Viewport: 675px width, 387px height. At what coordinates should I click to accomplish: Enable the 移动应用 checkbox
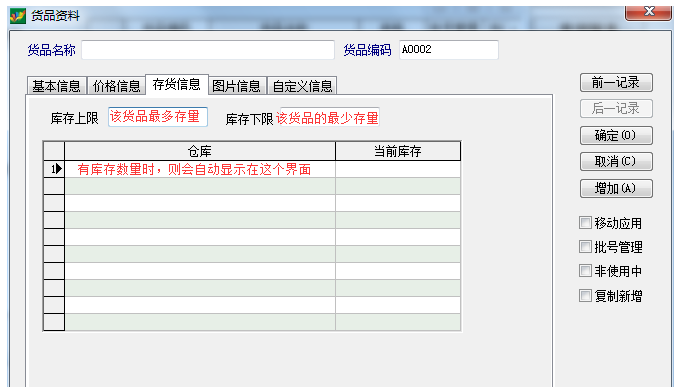tap(585, 223)
